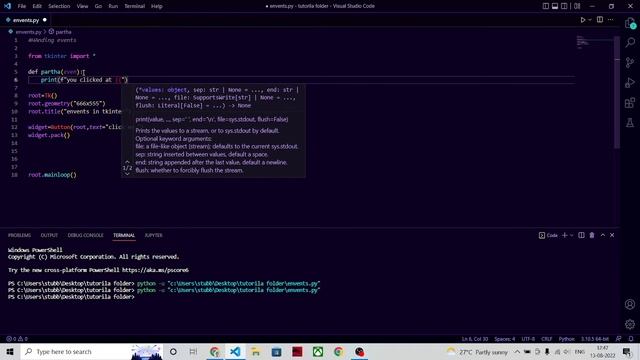Open the run button dropdown arrow
The image size is (640, 360).
[x=590, y=20]
